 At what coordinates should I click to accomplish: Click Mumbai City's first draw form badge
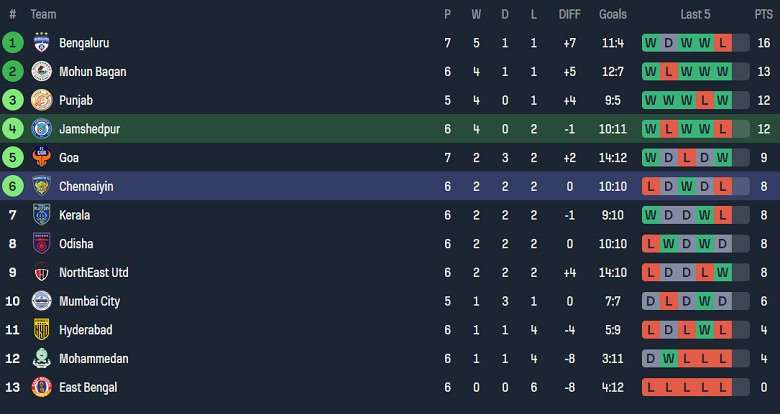[650, 301]
